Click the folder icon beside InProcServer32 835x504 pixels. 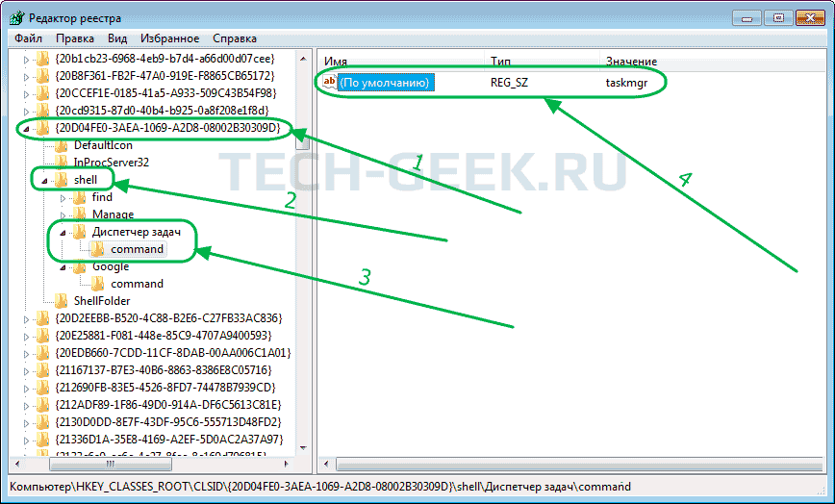(x=63, y=163)
